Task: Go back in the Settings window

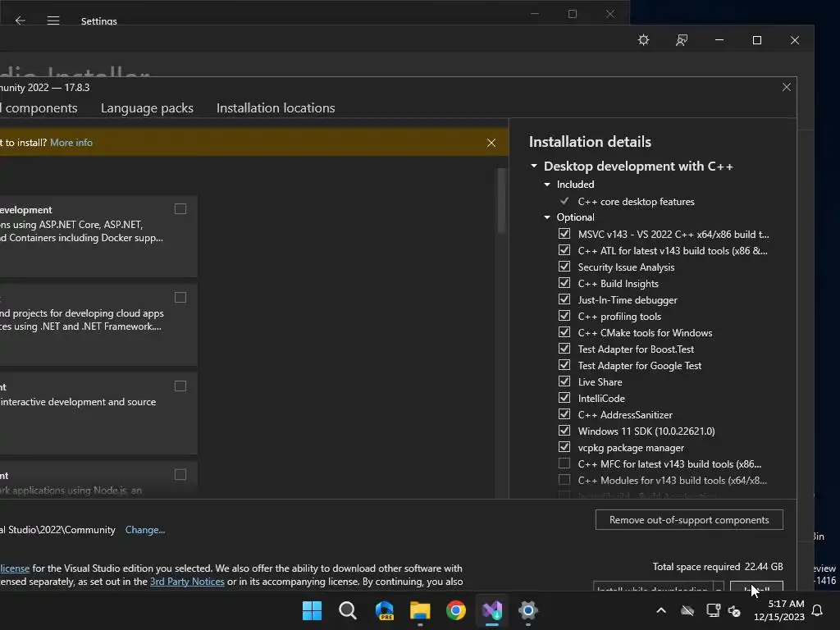Action: pyautogui.click(x=21, y=21)
